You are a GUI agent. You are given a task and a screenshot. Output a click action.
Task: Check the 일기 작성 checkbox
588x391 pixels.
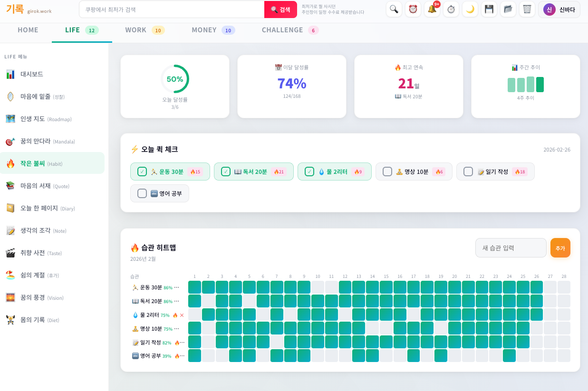[468, 172]
